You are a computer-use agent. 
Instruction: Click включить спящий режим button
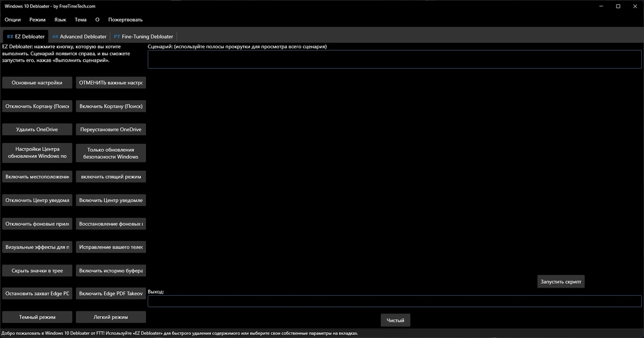111,176
